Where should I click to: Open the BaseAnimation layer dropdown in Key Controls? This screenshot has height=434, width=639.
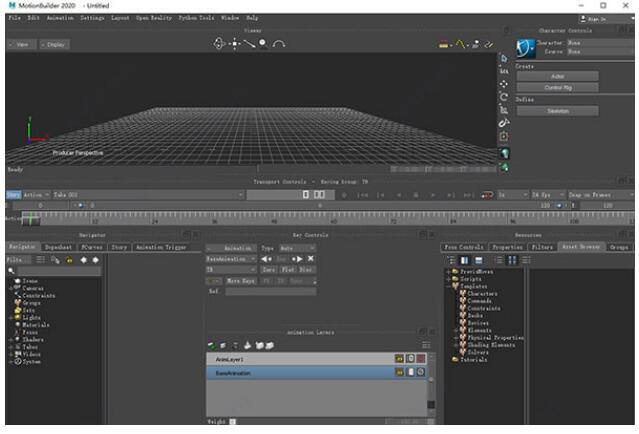[x=231, y=259]
